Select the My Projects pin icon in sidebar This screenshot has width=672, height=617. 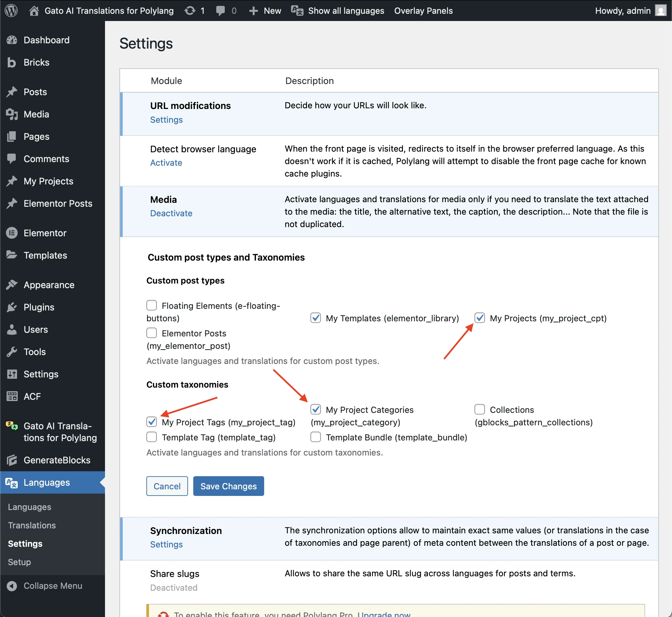(x=12, y=181)
